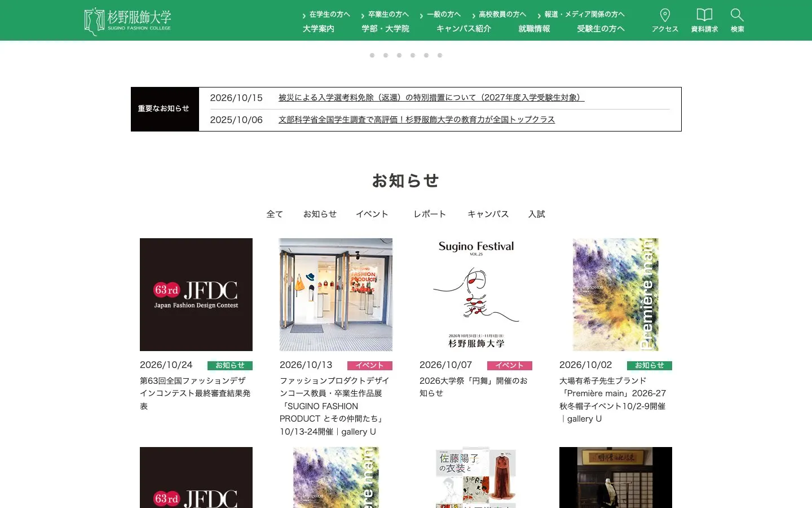Open the 63rd JFDC thumbnail dated 2026/10/24

tap(196, 295)
